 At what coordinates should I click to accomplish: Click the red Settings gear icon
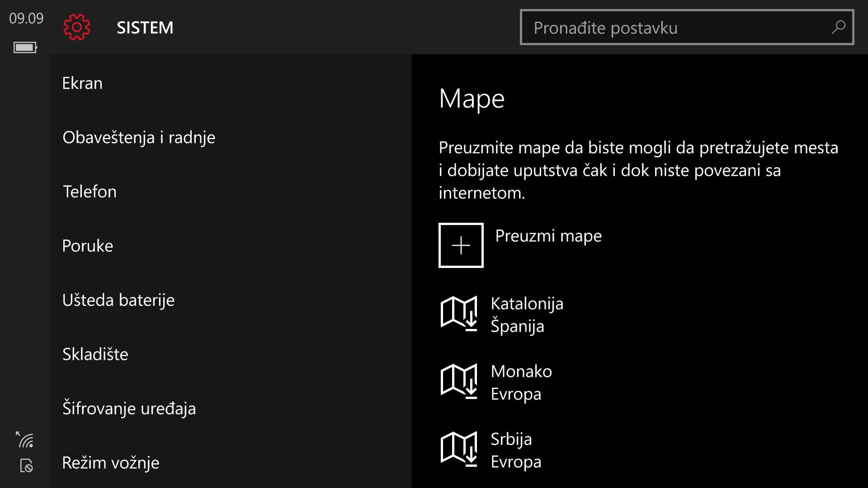pos(76,28)
